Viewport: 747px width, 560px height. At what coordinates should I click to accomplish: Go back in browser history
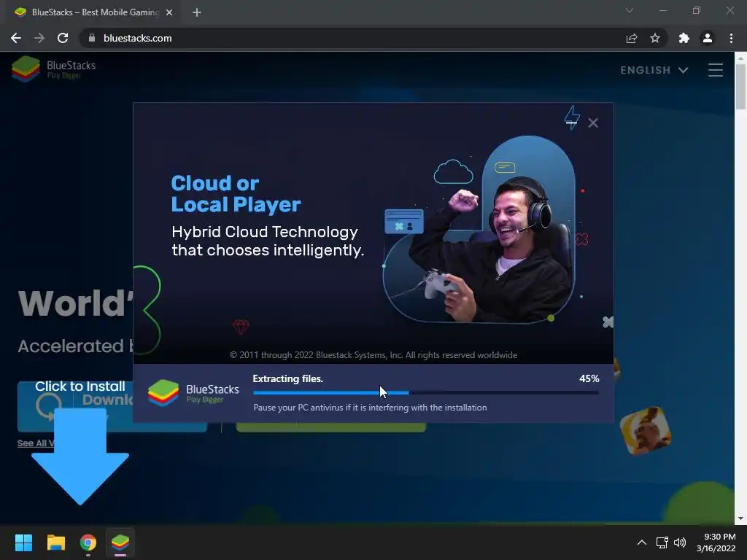[16, 38]
